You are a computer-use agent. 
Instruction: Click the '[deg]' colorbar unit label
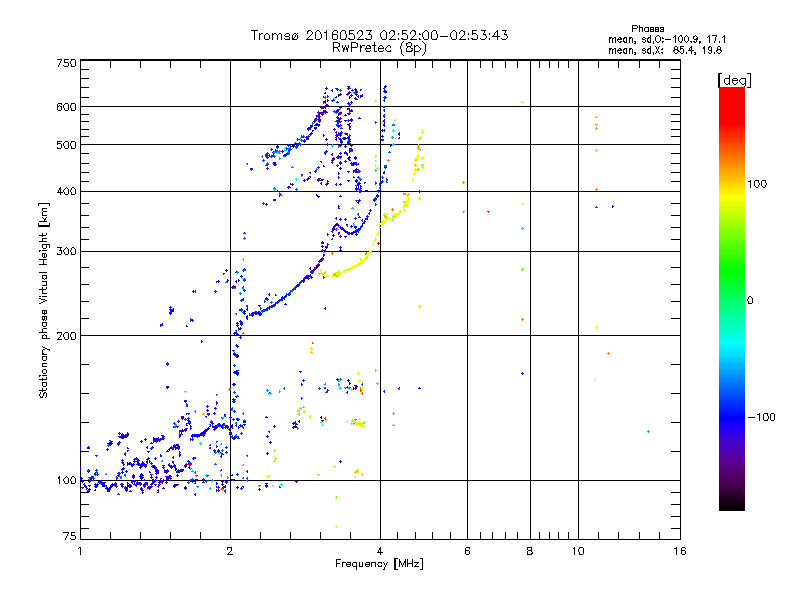(x=734, y=80)
